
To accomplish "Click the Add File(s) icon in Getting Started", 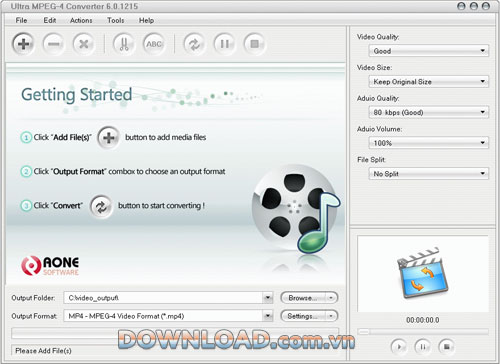I will point(109,137).
